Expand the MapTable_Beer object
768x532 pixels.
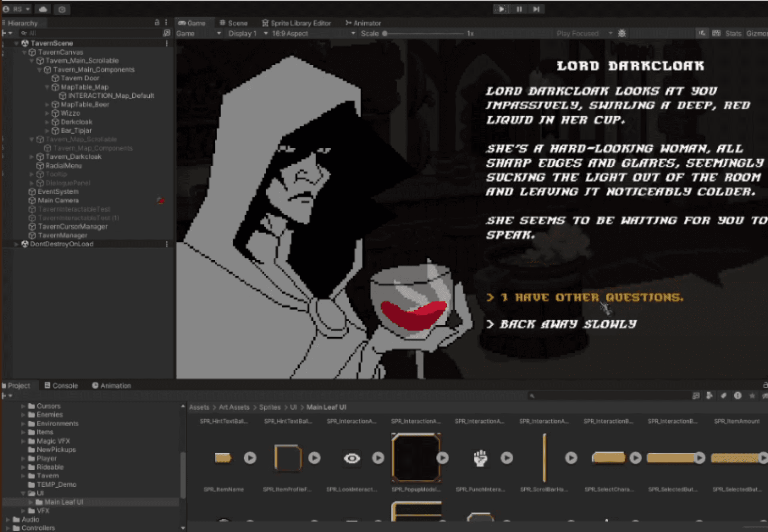pos(47,104)
